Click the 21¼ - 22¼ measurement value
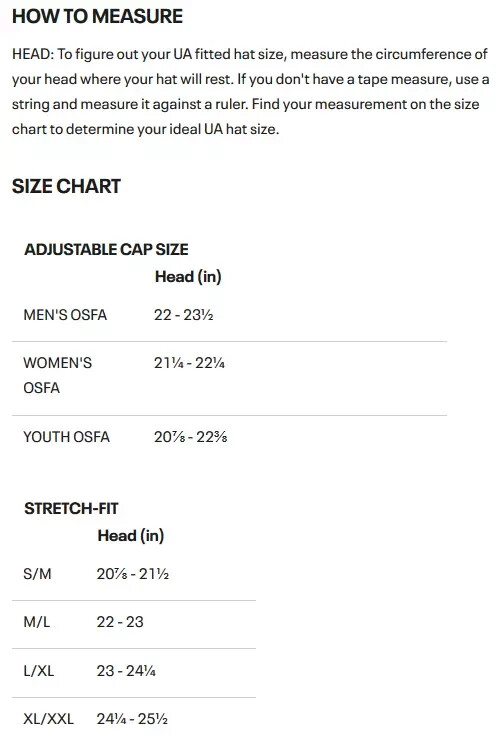 [x=189, y=363]
